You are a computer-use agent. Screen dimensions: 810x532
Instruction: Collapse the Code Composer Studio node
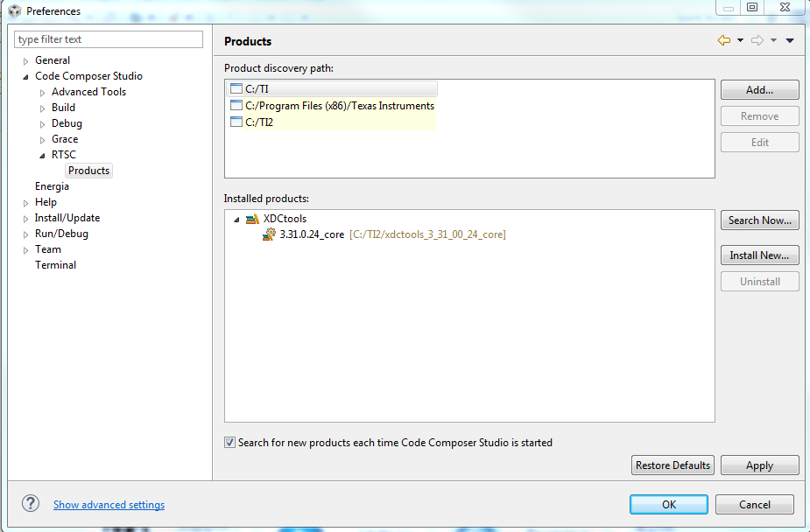(25, 77)
